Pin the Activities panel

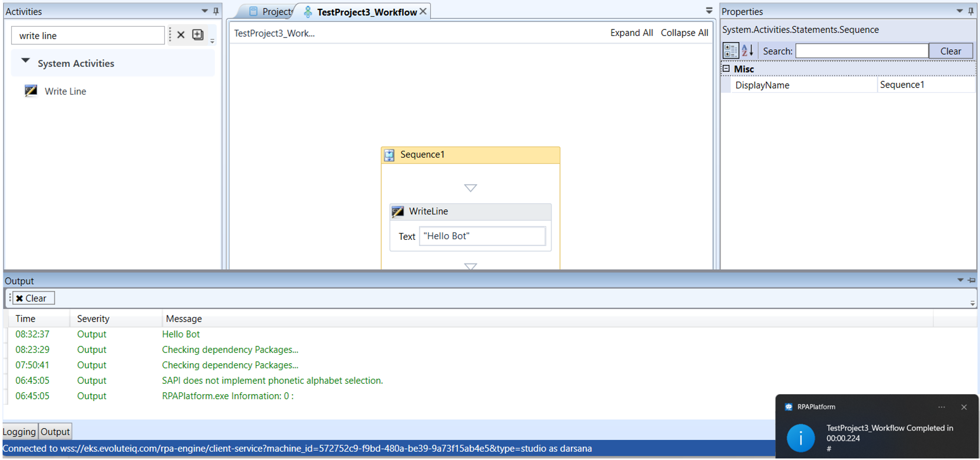216,11
